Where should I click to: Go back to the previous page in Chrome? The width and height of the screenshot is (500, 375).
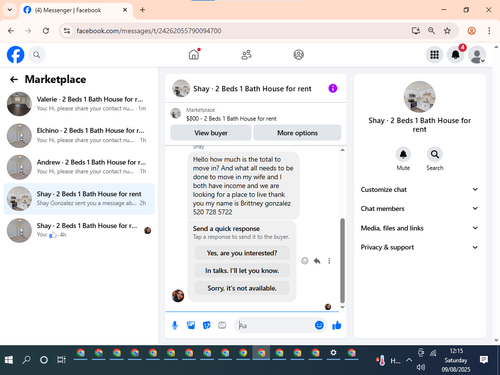pyautogui.click(x=11, y=31)
